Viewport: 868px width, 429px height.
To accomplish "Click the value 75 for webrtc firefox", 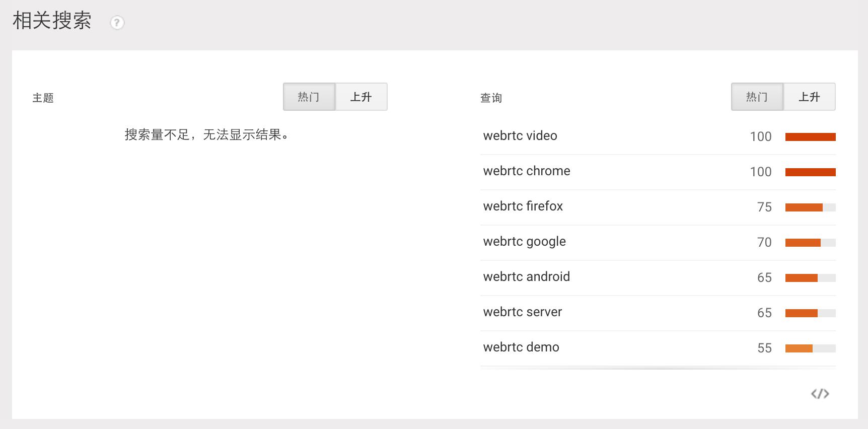I will coord(764,207).
